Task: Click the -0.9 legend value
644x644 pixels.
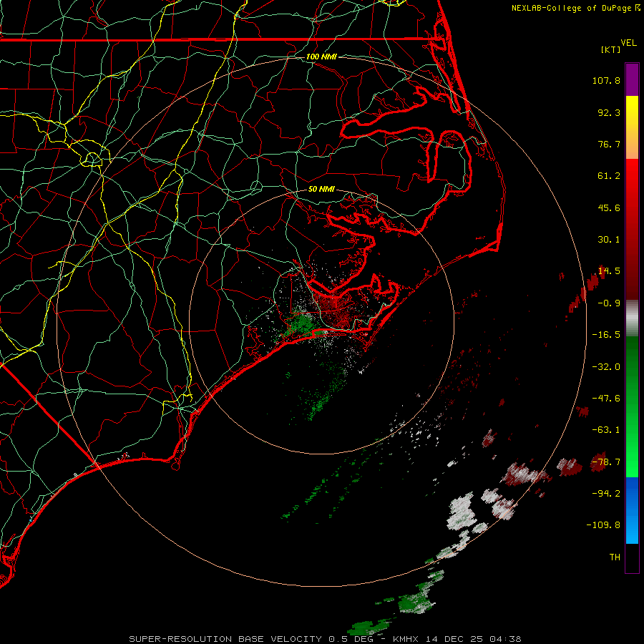Action: click(x=609, y=303)
